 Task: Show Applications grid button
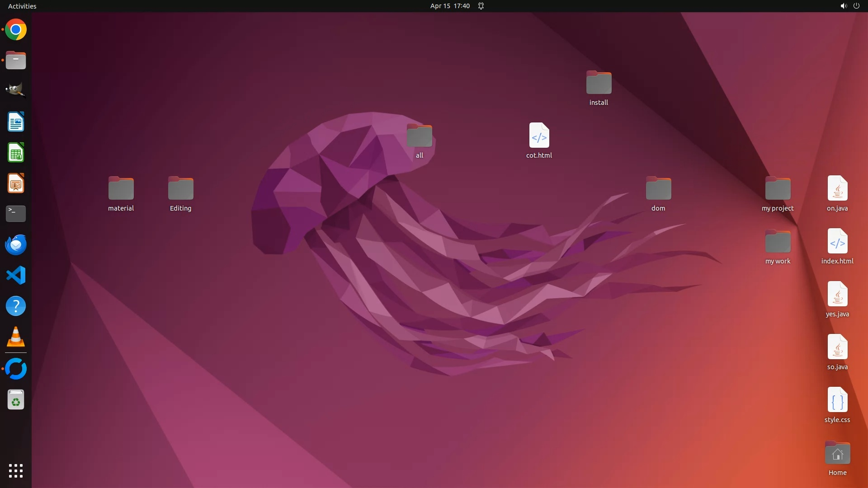pos(16,470)
